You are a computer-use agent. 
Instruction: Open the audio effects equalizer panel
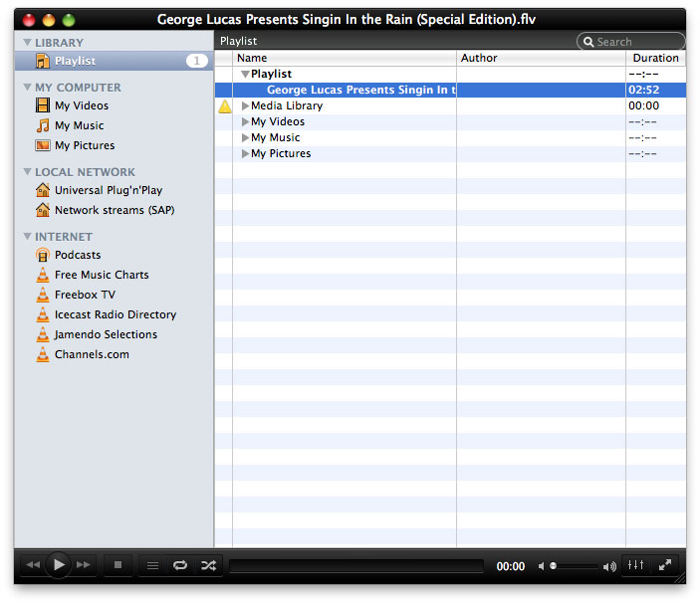(635, 565)
